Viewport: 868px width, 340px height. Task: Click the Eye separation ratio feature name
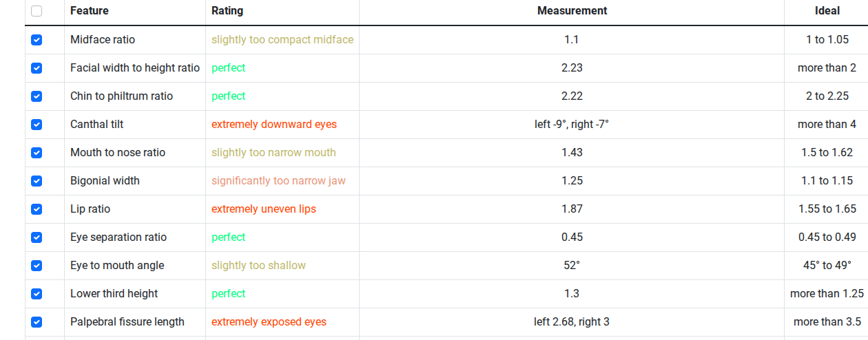point(118,237)
